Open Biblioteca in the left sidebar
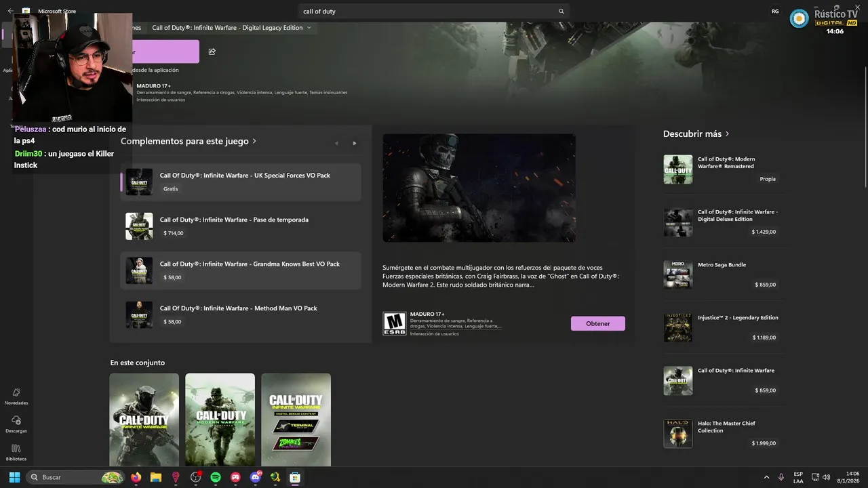This screenshot has width=868, height=488. pos(16,452)
